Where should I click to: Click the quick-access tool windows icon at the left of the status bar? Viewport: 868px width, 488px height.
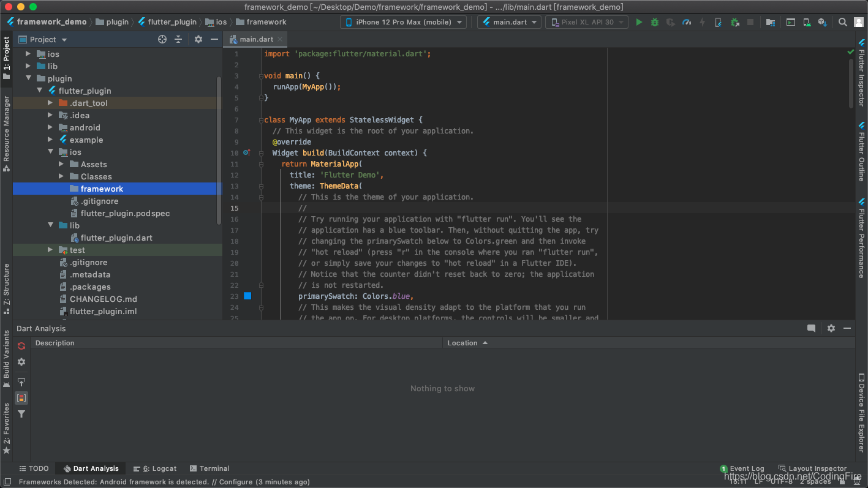coord(7,482)
